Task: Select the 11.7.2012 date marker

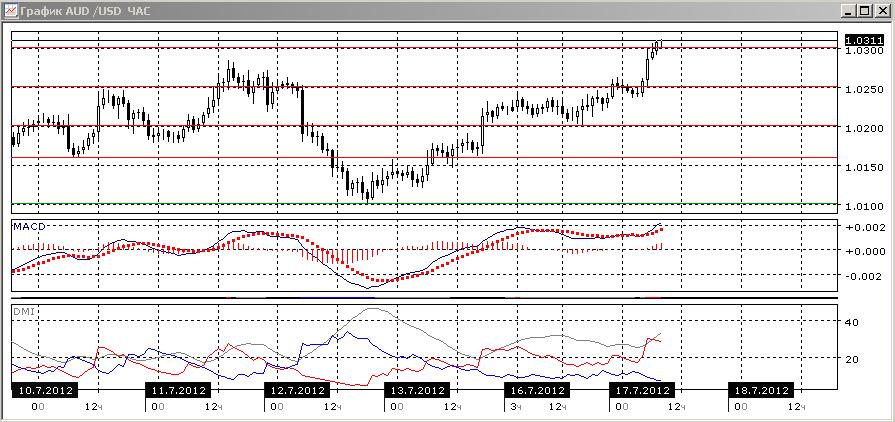Action: click(179, 391)
